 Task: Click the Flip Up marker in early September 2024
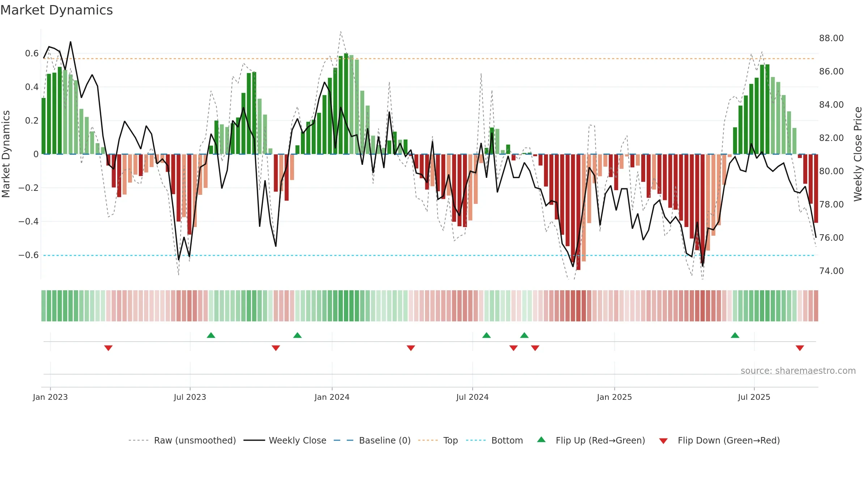tap(524, 335)
